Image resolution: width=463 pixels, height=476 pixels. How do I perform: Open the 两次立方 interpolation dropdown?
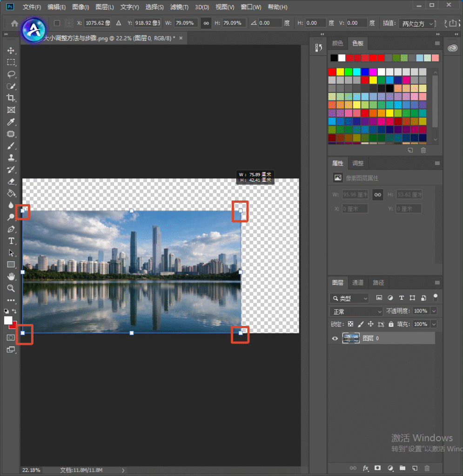click(416, 23)
